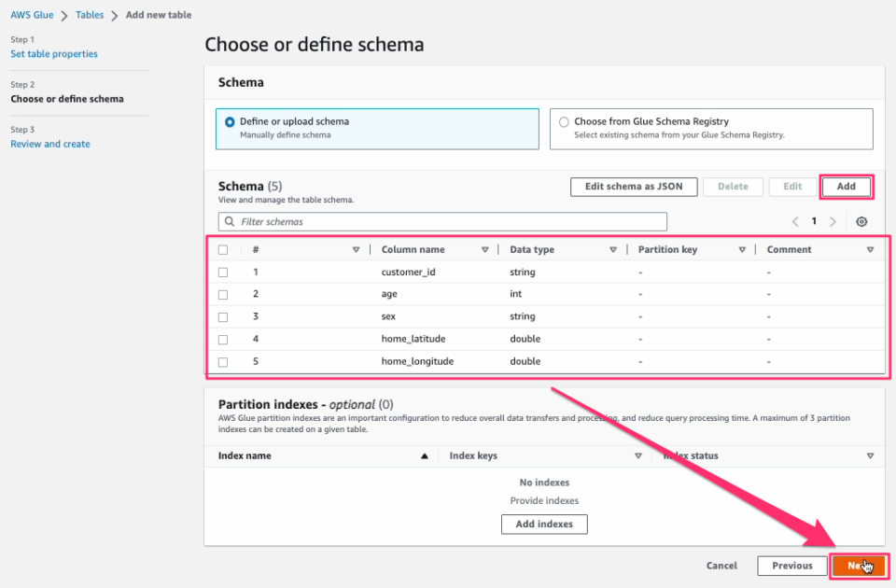Open the # column filter dropdown
Viewport: 896px width, 588px height.
[357, 249]
